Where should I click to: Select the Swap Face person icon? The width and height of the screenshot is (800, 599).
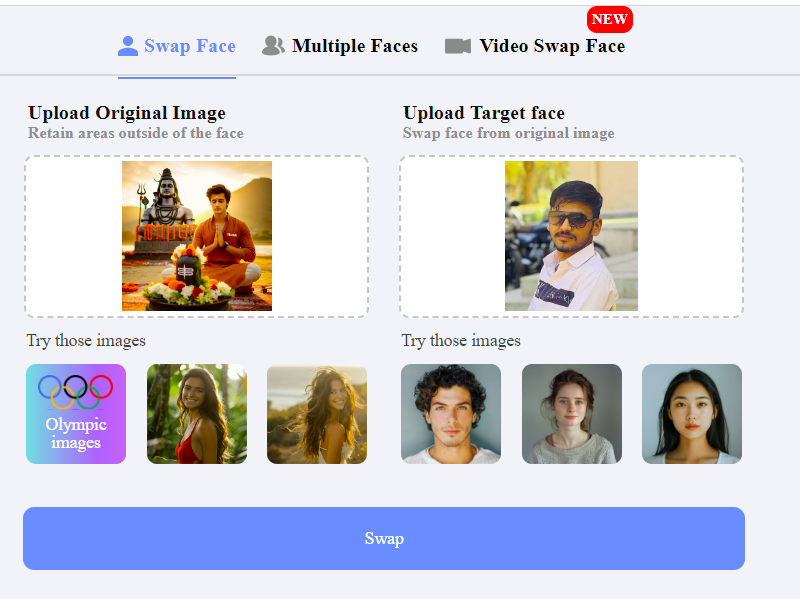click(128, 45)
